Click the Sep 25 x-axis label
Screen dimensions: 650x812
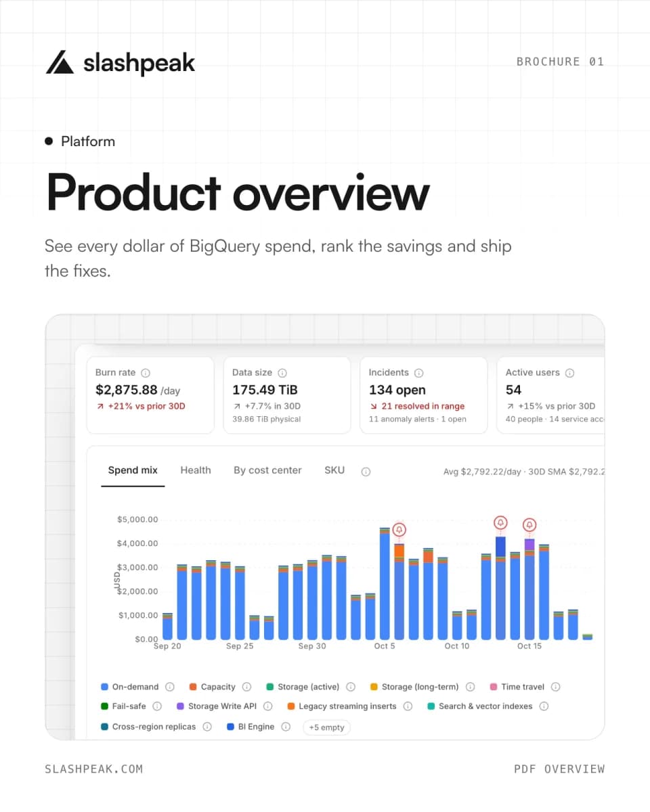point(240,646)
